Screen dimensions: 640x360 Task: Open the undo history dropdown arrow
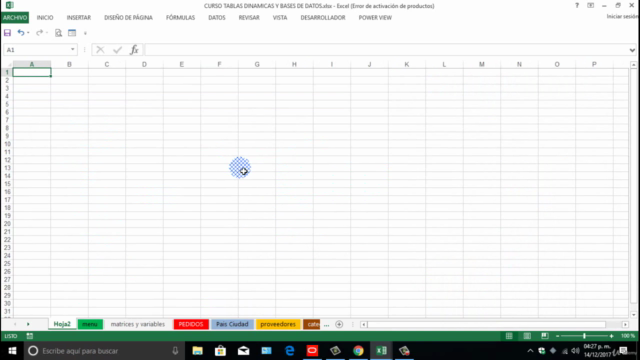coord(28,33)
